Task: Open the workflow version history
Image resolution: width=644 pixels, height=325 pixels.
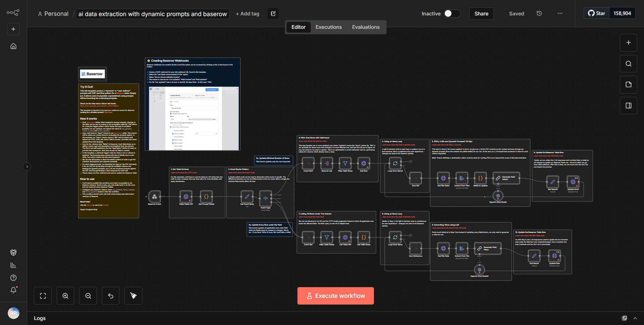Action: (x=539, y=13)
